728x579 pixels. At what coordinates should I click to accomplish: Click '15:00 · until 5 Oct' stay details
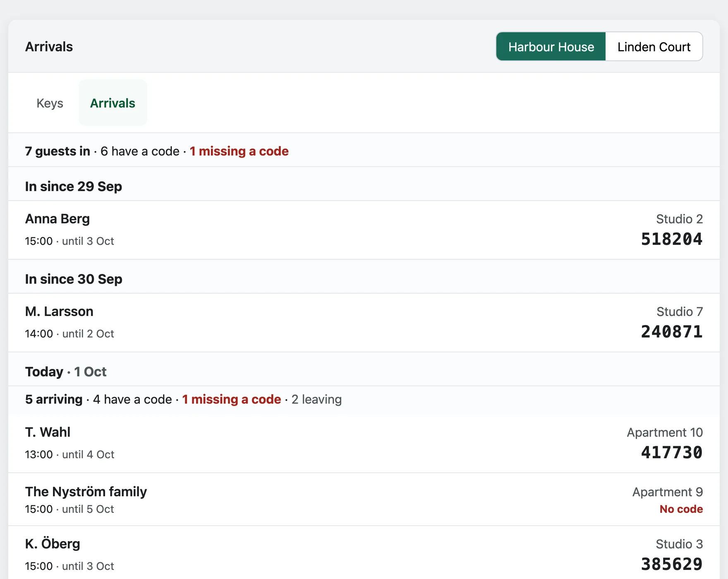click(x=69, y=509)
